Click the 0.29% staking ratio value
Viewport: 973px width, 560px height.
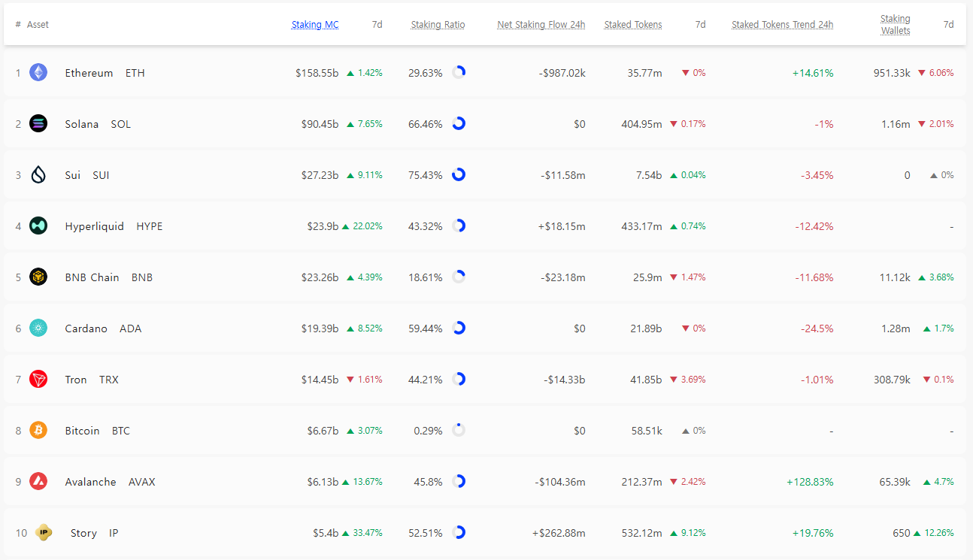coord(428,431)
